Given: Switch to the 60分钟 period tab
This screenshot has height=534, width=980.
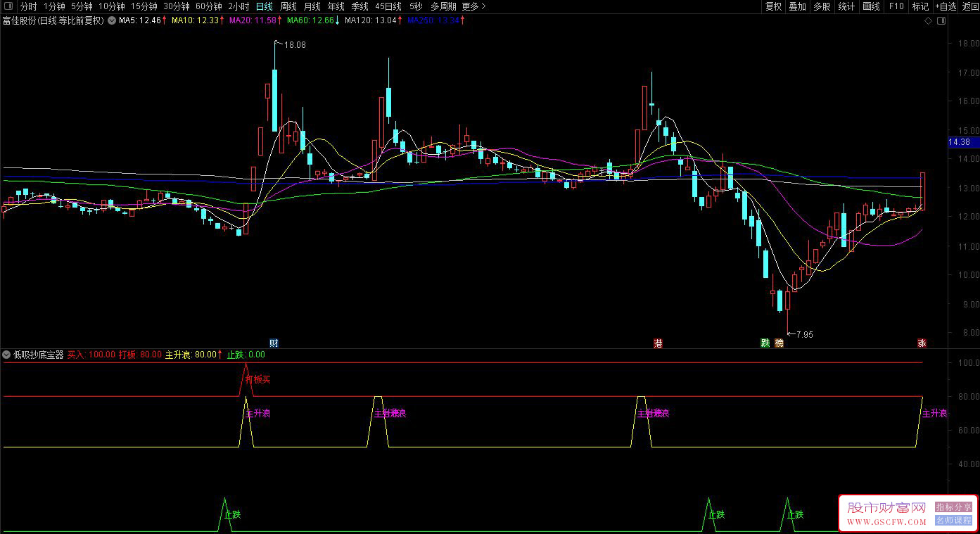Looking at the screenshot, I should 208,6.
